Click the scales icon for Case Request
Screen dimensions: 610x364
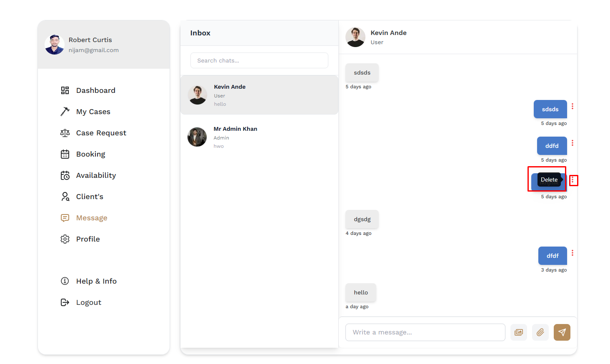65,133
